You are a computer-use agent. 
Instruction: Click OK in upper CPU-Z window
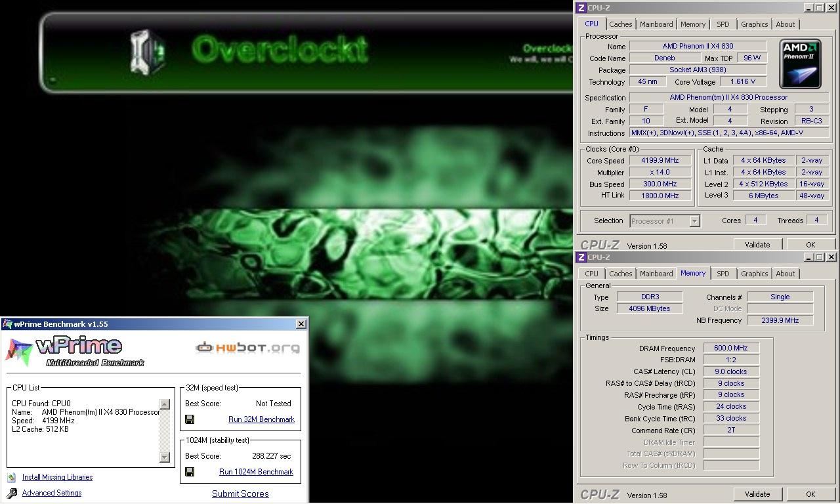pyautogui.click(x=810, y=245)
